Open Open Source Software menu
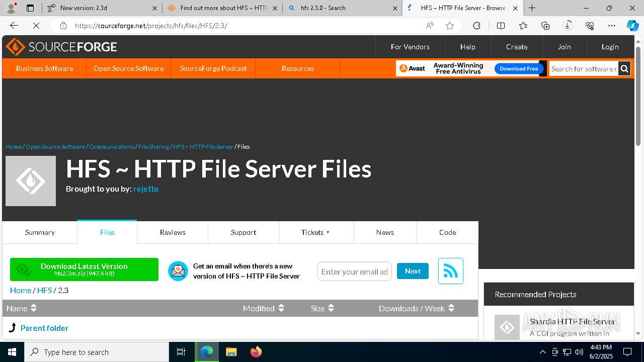The image size is (644, 362). click(128, 68)
